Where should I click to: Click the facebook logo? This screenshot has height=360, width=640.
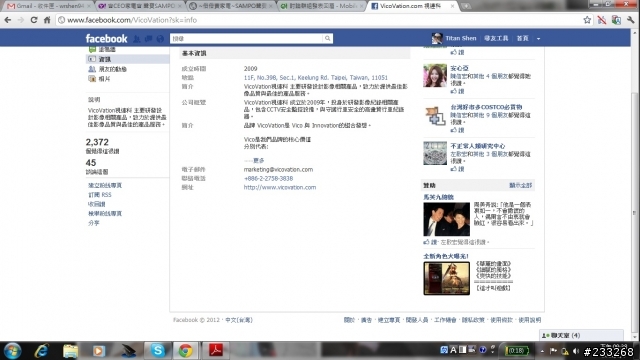[106, 39]
